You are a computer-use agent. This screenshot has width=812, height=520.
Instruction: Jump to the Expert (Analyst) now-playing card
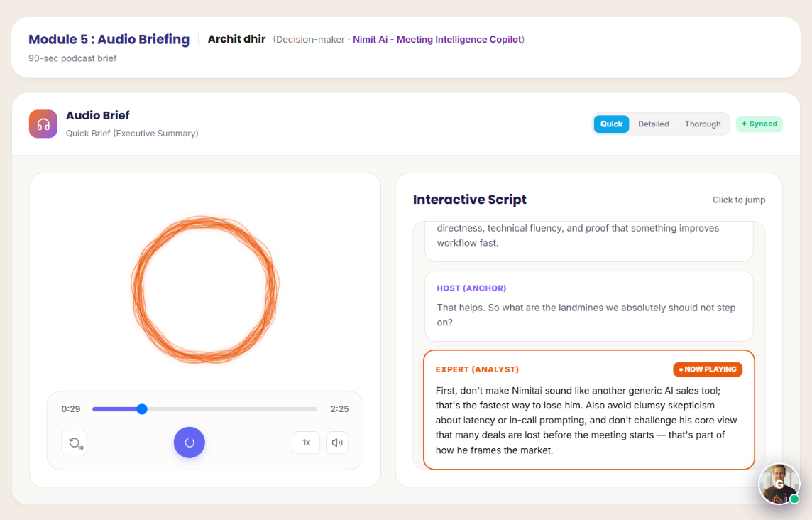click(x=589, y=410)
